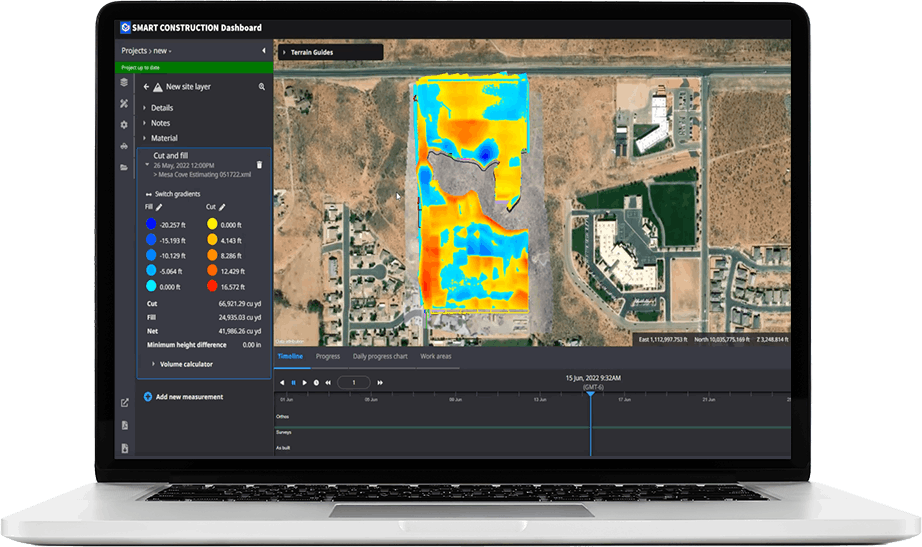This screenshot has width=922, height=547.
Task: Select the cyan 0.000 ft fill swatch
Action: coord(151,286)
